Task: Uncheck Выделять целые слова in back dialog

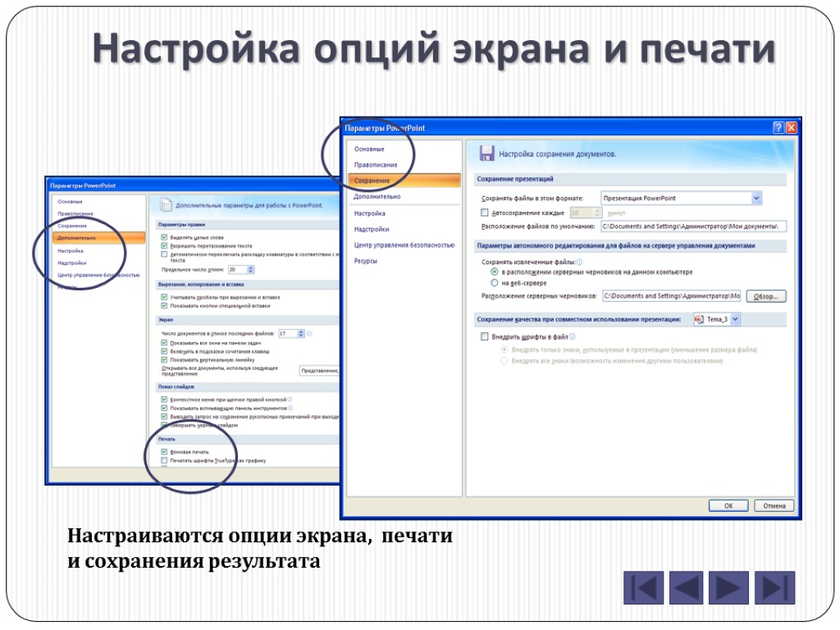Action: tap(164, 237)
